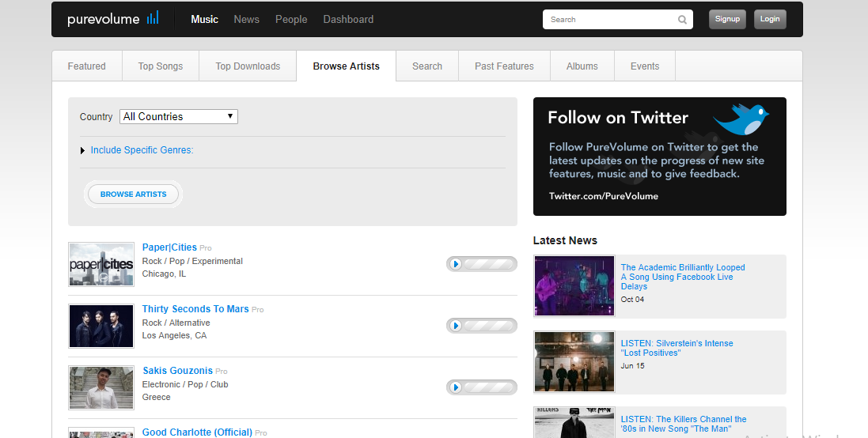This screenshot has width=868, height=438.
Task: Click the Sakis Gouzonis thumbnail photo
Action: pyautogui.click(x=101, y=387)
